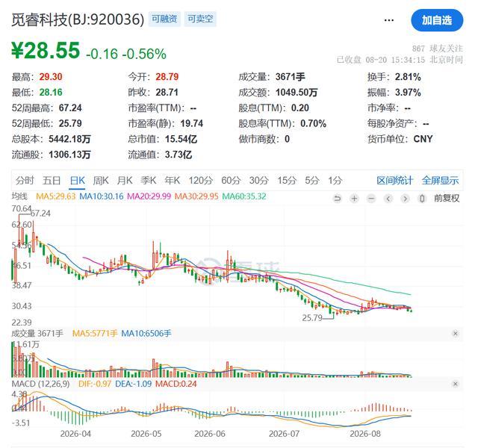
Task: Click the 867 球友关注 followers text
Action: click(437, 49)
